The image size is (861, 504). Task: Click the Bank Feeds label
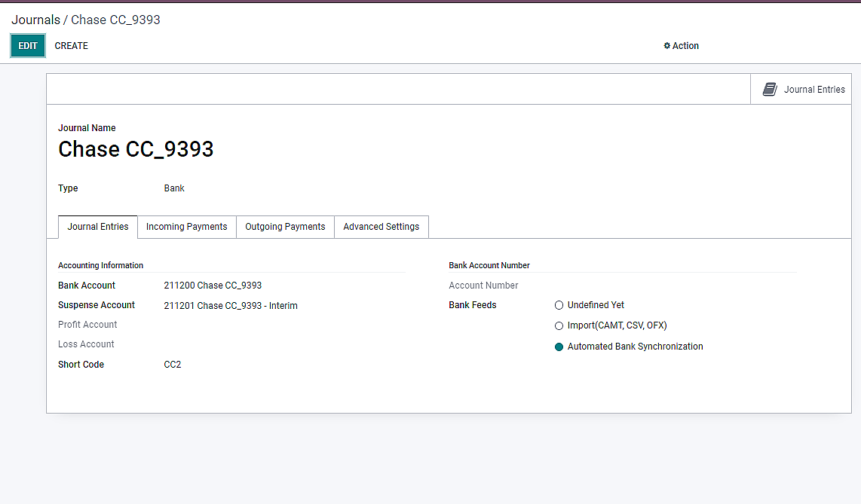point(472,305)
